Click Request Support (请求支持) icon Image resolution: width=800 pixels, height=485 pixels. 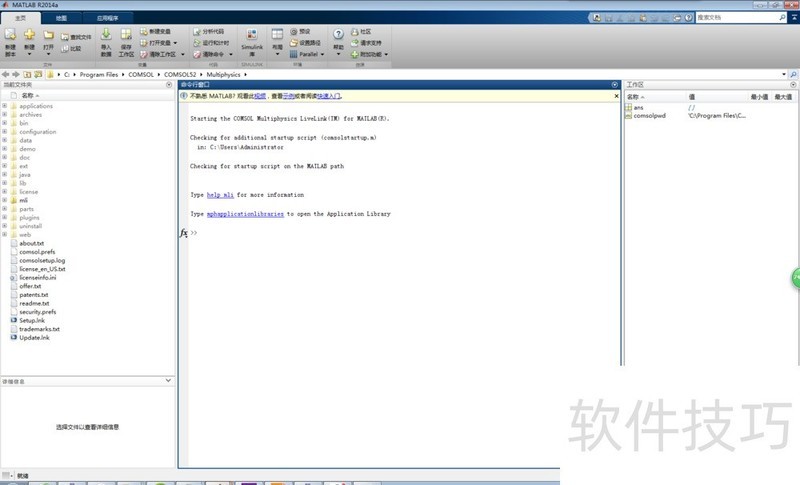(355, 43)
